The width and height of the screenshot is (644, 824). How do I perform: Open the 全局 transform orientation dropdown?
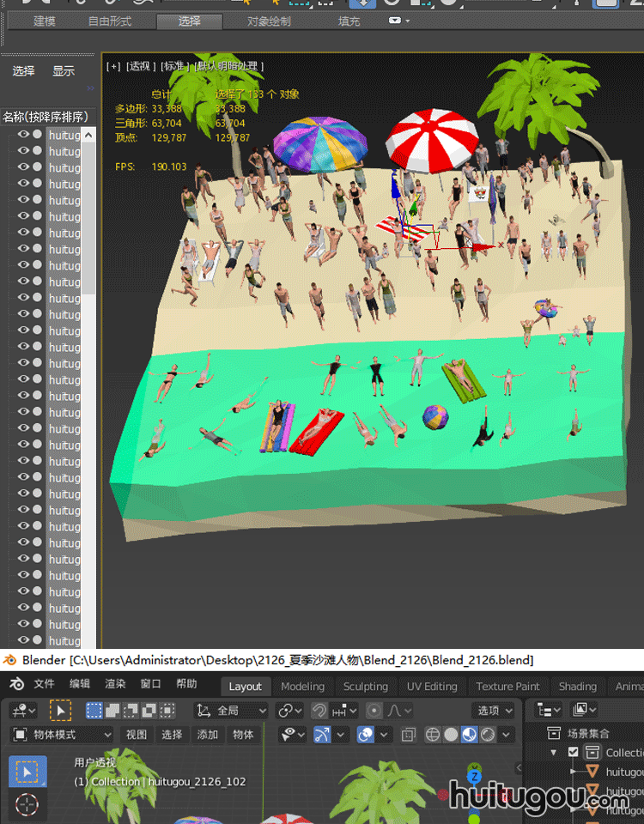[232, 711]
